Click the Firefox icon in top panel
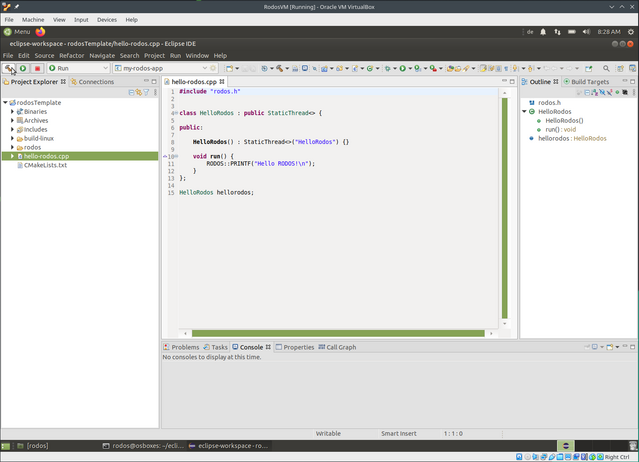Image resolution: width=639 pixels, height=462 pixels. [39, 32]
